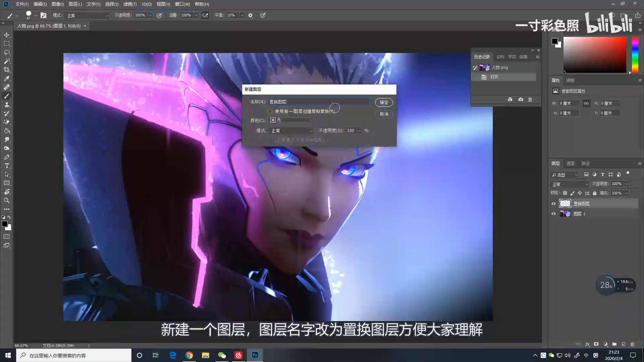Viewport: 644px width, 362px height.
Task: Toggle visibility of 图层 1 layer
Action: [x=553, y=214]
